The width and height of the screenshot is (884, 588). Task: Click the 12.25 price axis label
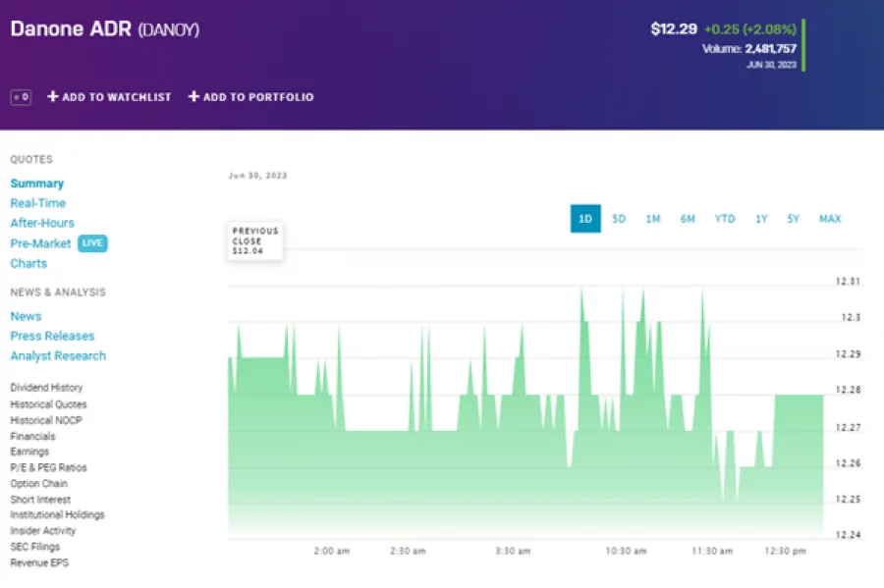pyautogui.click(x=848, y=499)
